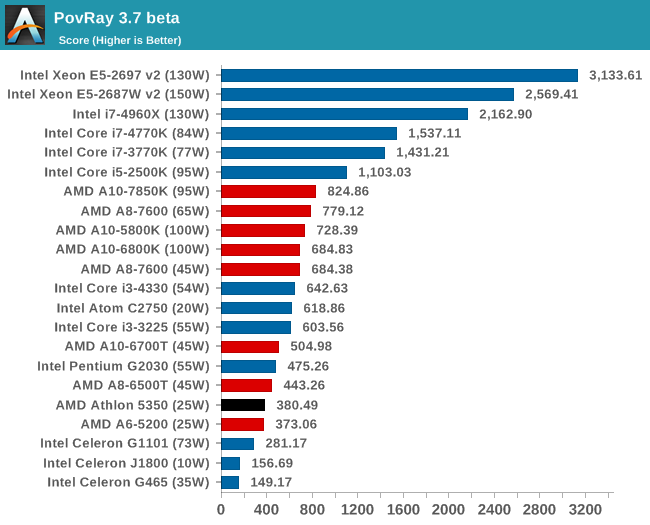Click the blue bar for Intel Atom C2750
650x525 pixels.
[x=257, y=308]
